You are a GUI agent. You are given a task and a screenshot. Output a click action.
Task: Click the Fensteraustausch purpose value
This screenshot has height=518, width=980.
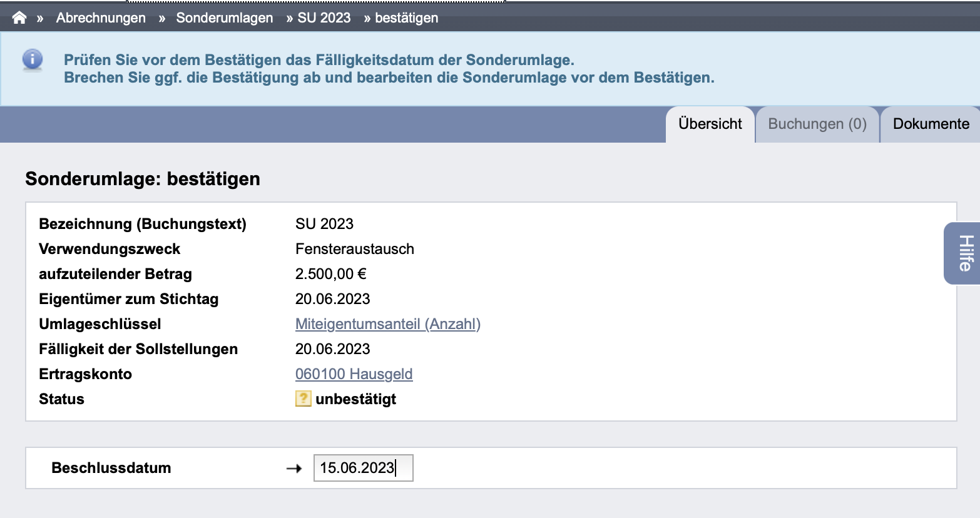355,249
